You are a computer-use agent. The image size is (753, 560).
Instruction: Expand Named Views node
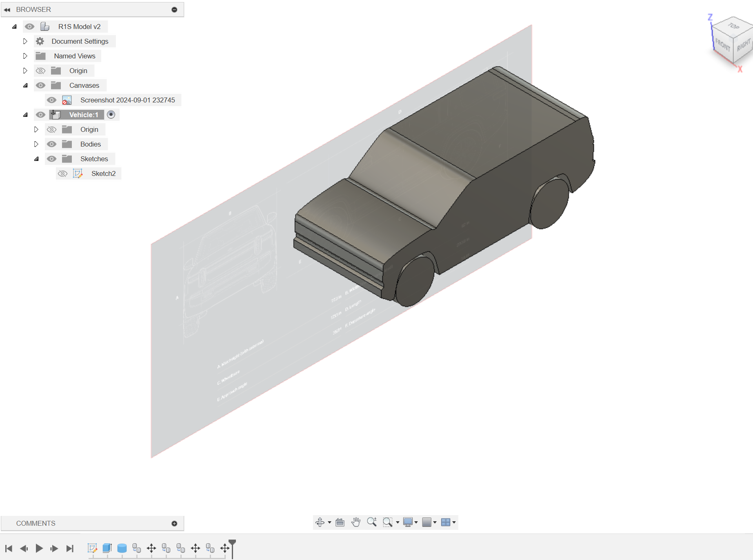[x=25, y=56]
